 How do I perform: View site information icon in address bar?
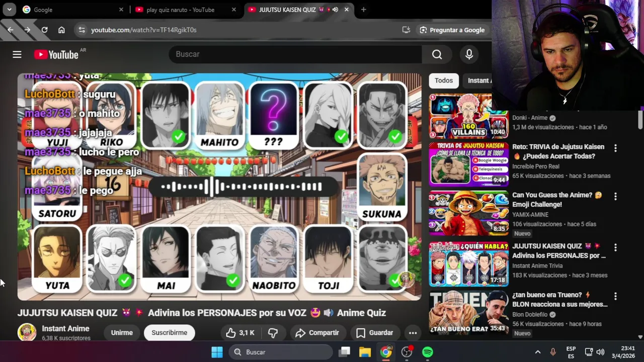82,30
